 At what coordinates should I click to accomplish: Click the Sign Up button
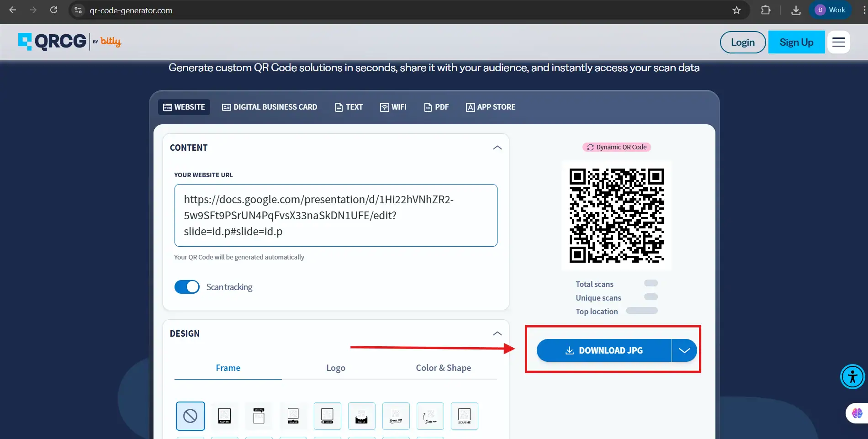(x=796, y=42)
